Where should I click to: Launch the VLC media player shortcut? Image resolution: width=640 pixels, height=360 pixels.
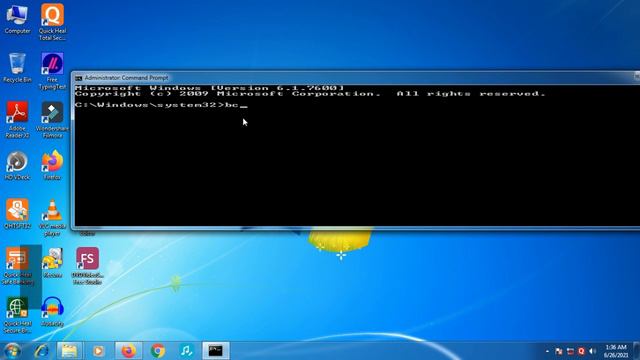pos(52,218)
